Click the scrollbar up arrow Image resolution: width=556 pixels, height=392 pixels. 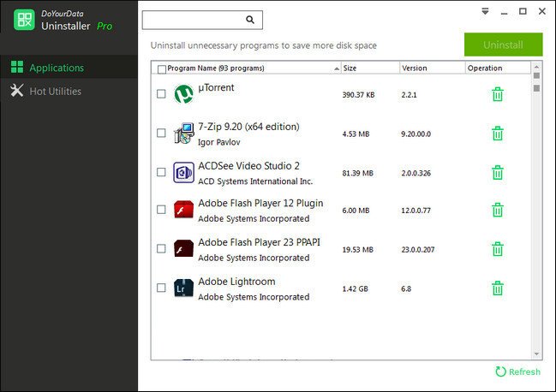(536, 67)
